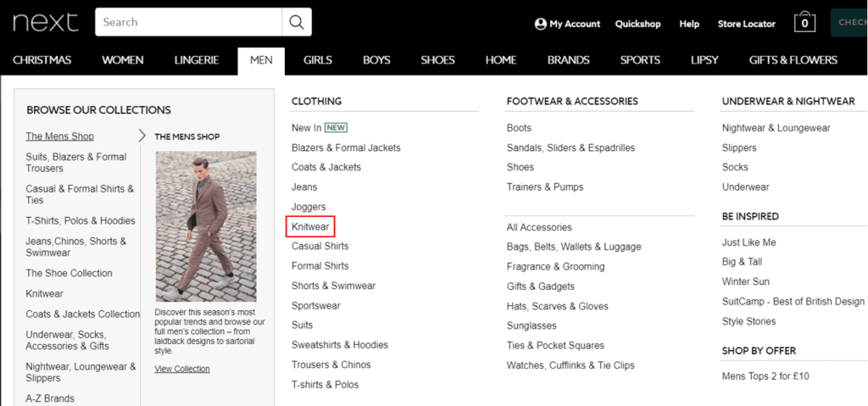Image resolution: width=868 pixels, height=406 pixels.
Task: Select Nightwear, Loungewear & Slippers collection
Action: click(x=81, y=372)
